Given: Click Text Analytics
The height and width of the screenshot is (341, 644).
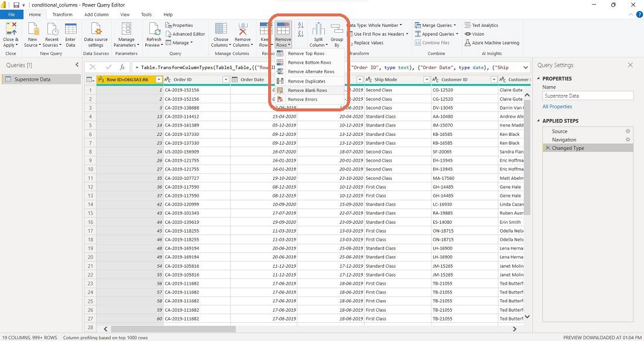Looking at the screenshot, I should 481,25.
